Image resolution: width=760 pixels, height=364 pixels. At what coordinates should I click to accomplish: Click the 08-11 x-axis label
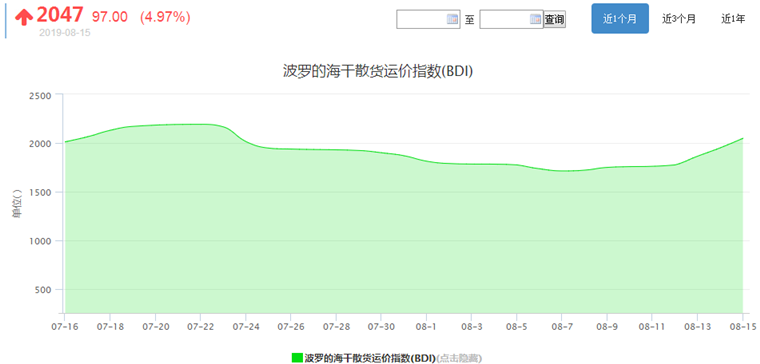[x=652, y=327]
